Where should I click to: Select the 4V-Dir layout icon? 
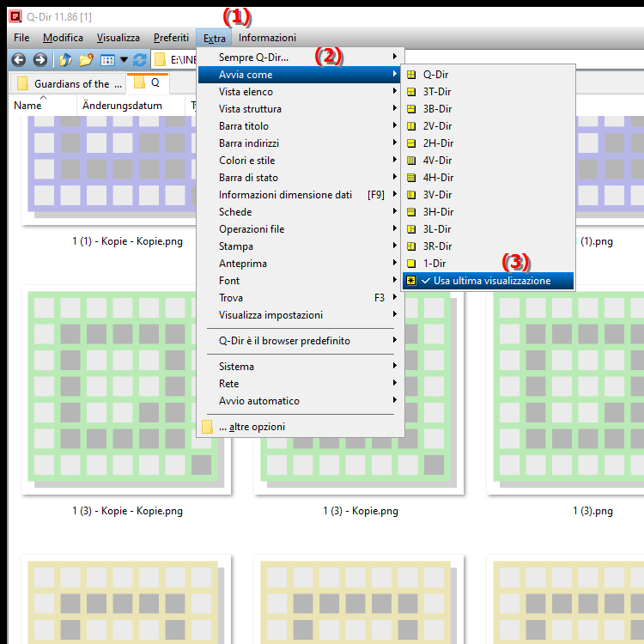point(411,161)
